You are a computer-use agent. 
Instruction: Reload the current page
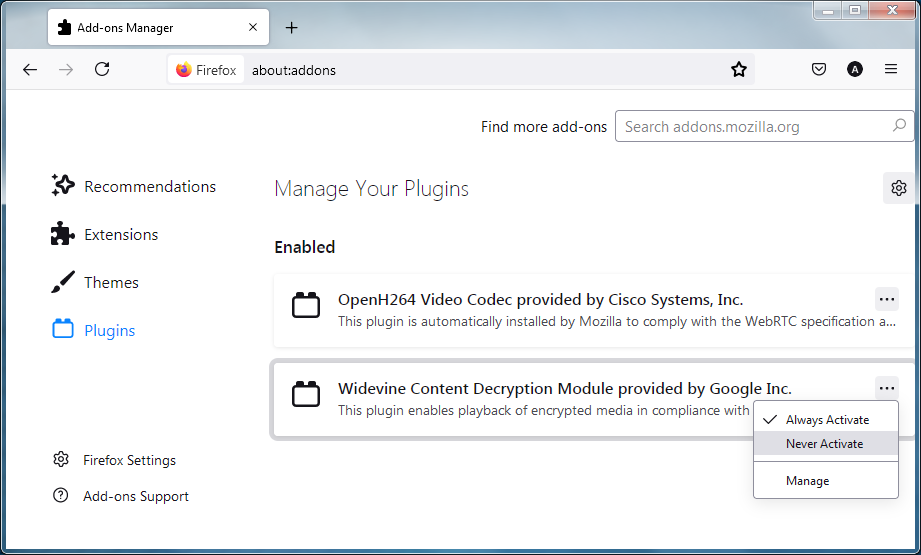[102, 70]
